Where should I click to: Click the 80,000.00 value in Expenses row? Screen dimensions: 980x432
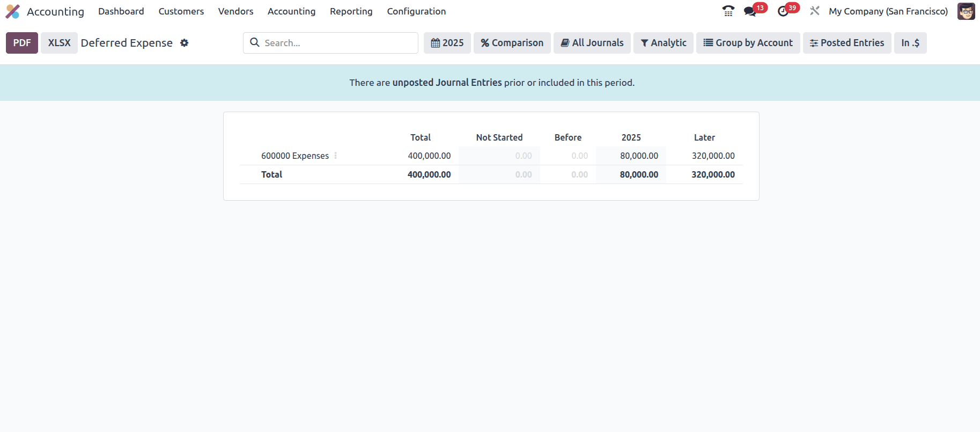click(639, 156)
